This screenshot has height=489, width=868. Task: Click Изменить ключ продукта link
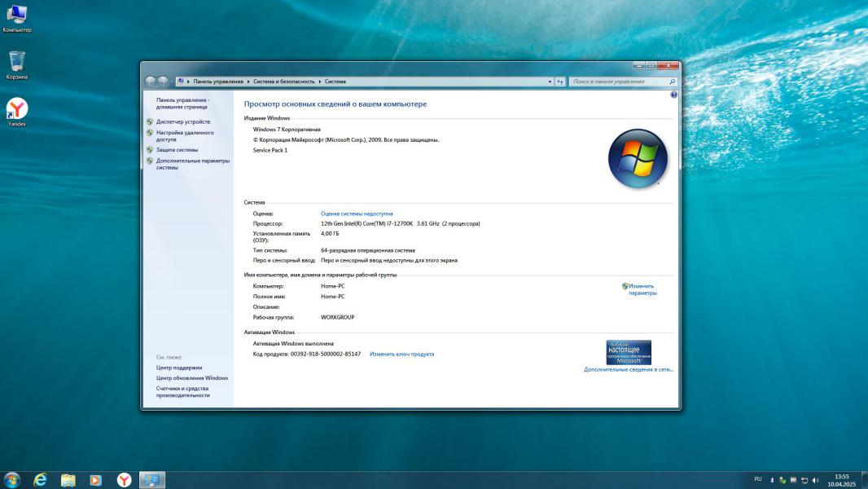tap(402, 354)
